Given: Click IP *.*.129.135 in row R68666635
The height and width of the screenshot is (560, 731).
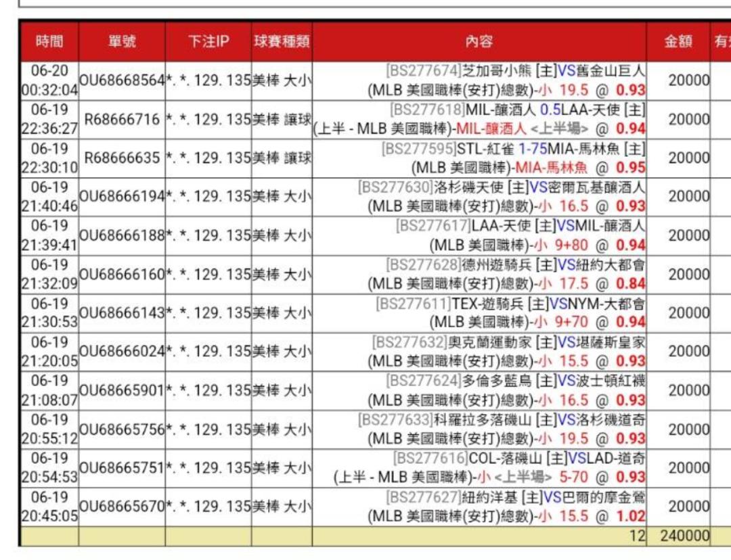Looking at the screenshot, I should point(208,158).
